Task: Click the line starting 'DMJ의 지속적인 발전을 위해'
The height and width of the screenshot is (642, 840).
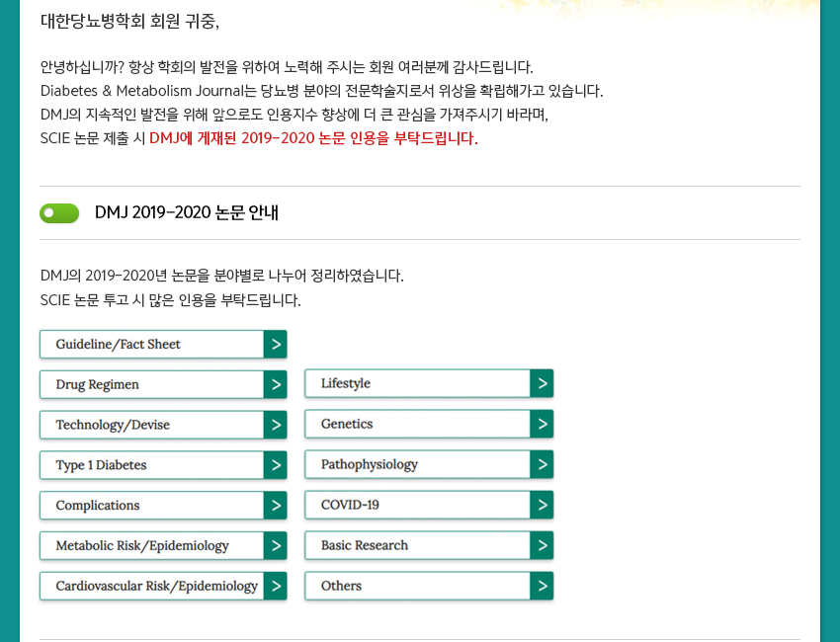Action: click(294, 115)
